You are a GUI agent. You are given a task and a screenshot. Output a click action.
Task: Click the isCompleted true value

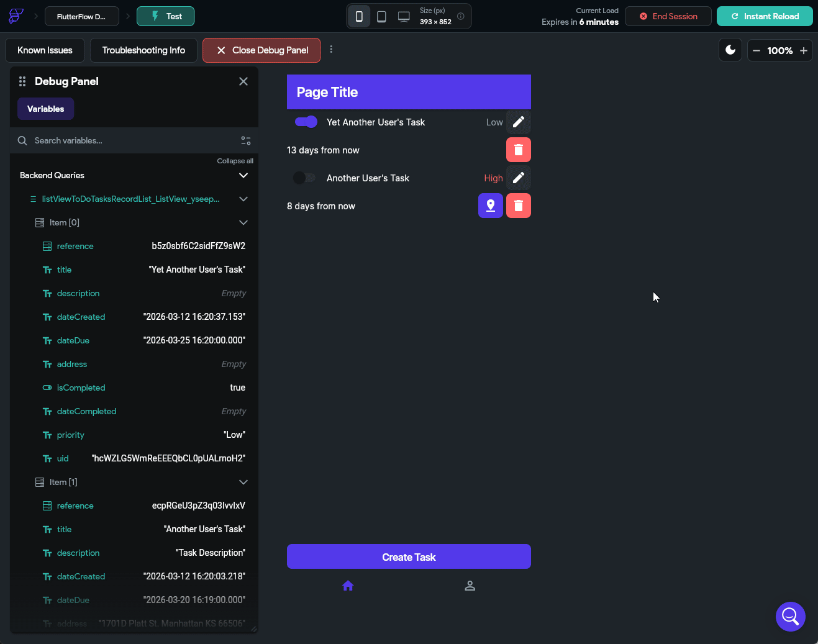238,388
